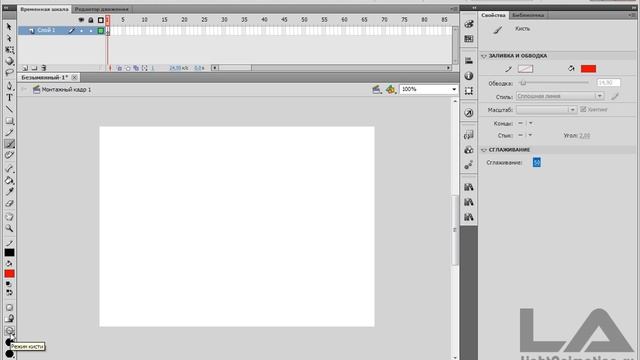Select the Subselection (white arrow) tool
The image size is (640, 360).
tap(9, 38)
